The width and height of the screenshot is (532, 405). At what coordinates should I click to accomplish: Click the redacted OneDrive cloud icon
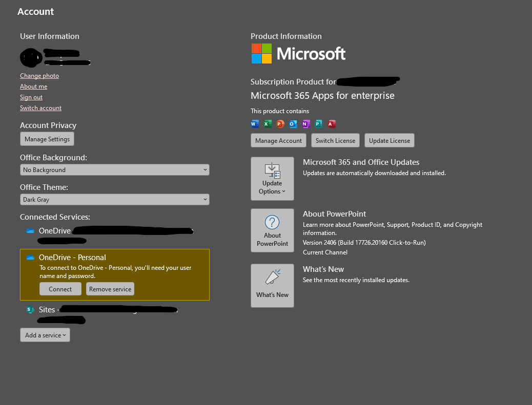[30, 231]
